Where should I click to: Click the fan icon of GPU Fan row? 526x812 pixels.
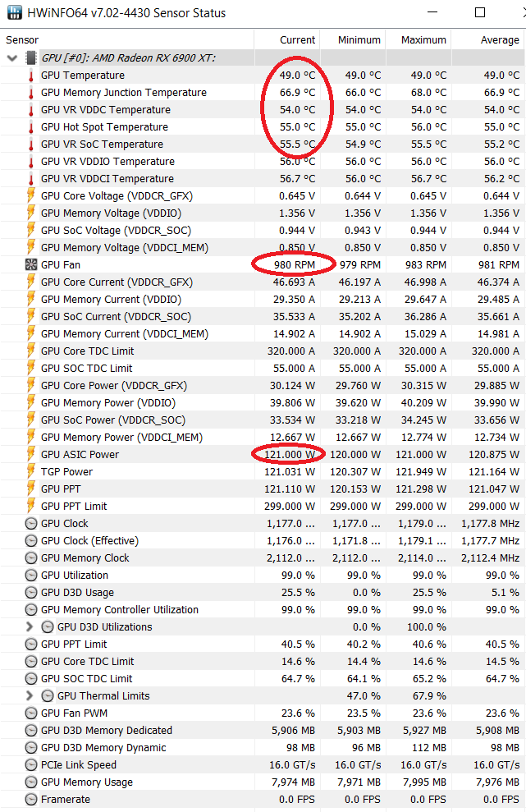[x=31, y=264]
